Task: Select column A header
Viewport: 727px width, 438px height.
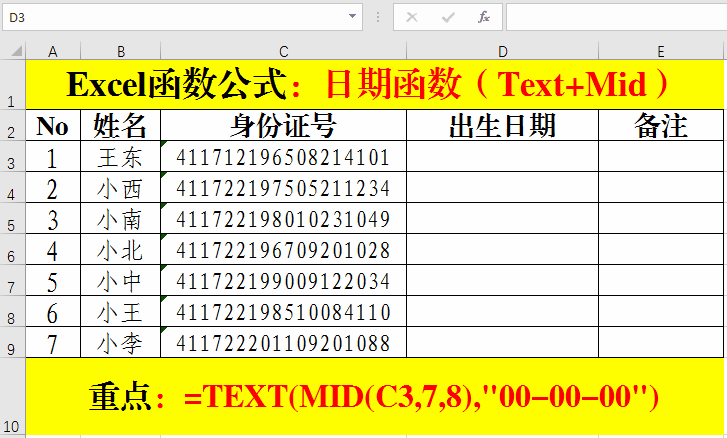Action: pyautogui.click(x=53, y=51)
